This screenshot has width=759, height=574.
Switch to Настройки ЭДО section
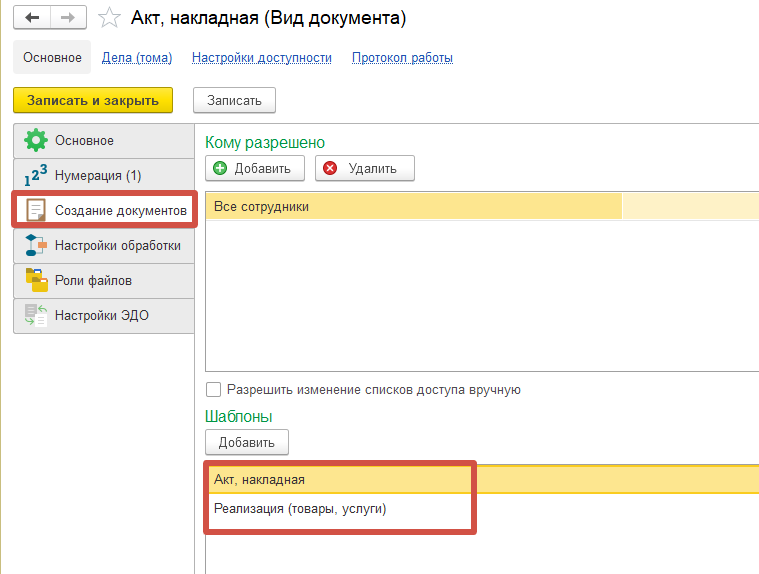coord(104,315)
